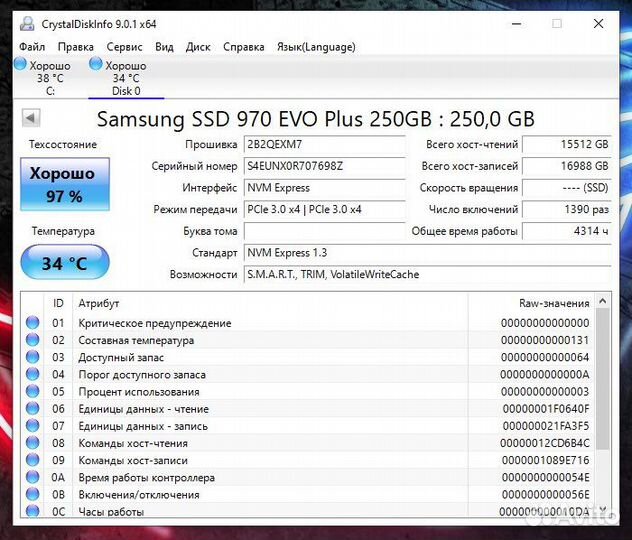Click the status circle for attribute 03
632x540 pixels.
(33, 357)
